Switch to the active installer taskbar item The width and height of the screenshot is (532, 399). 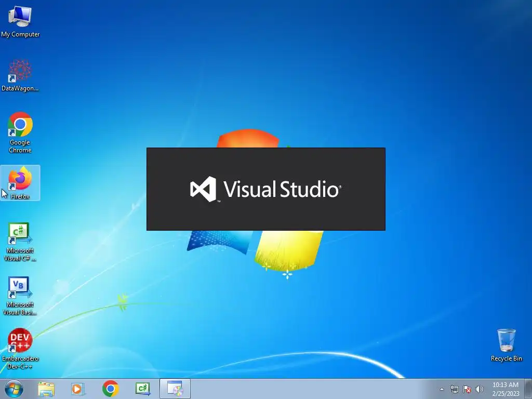(175, 389)
